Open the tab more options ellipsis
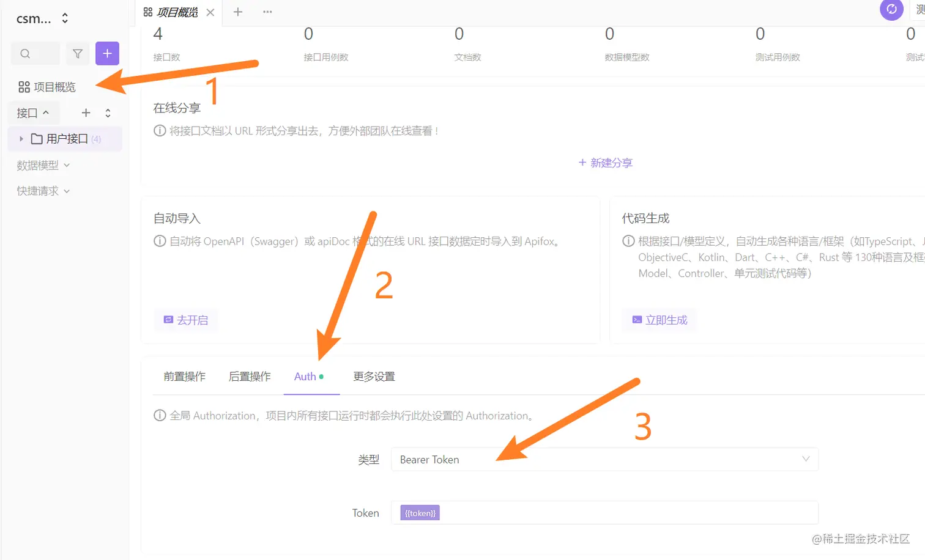The image size is (925, 560). tap(267, 12)
